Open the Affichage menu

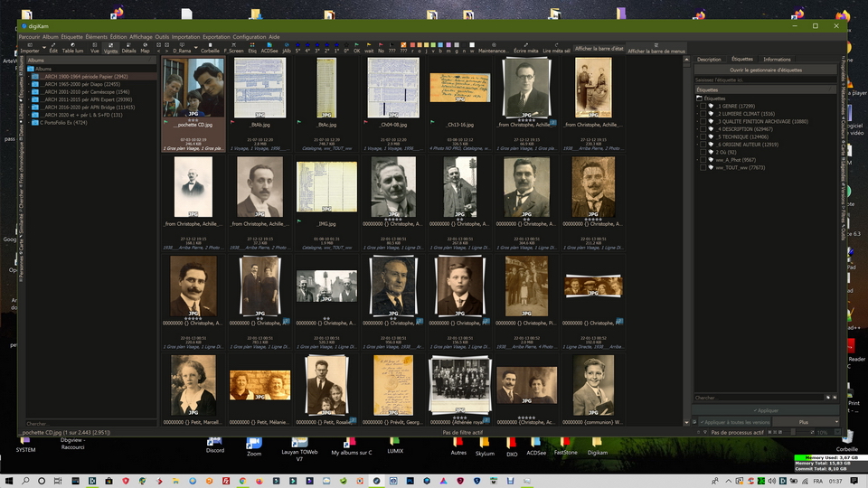(141, 37)
